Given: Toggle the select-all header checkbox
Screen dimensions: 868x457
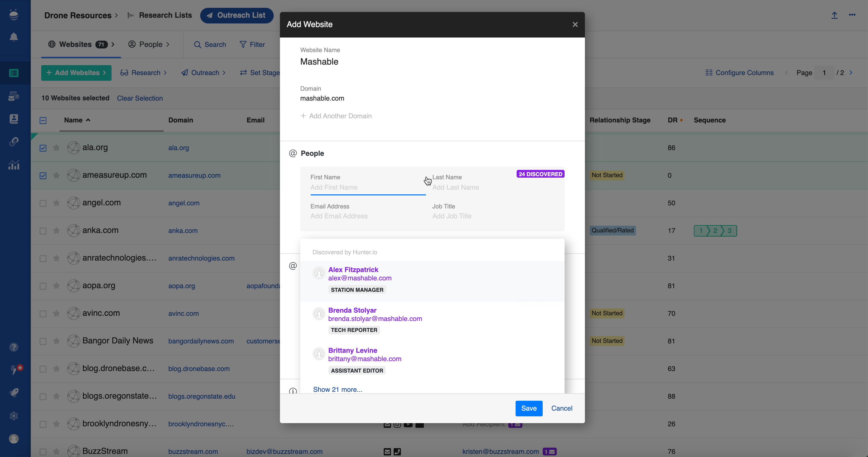Looking at the screenshot, I should pyautogui.click(x=43, y=121).
